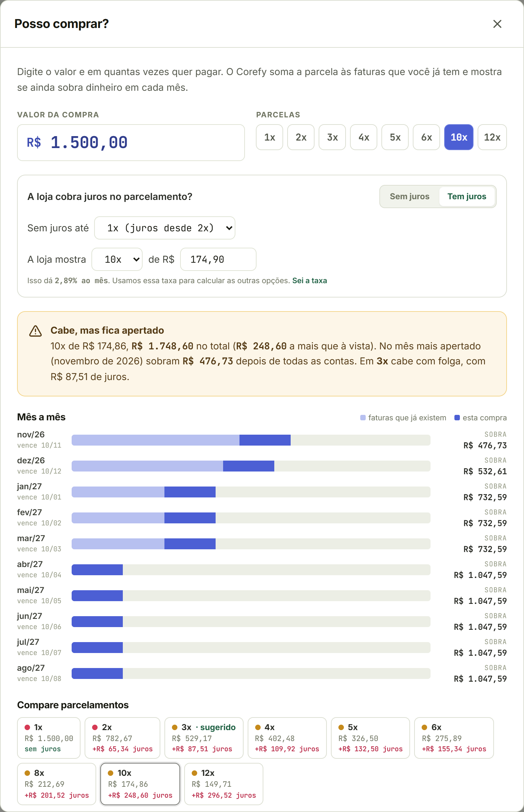Click the 'Cabe, mas fica apertado' heading
The height and width of the screenshot is (812, 524).
[x=107, y=330]
